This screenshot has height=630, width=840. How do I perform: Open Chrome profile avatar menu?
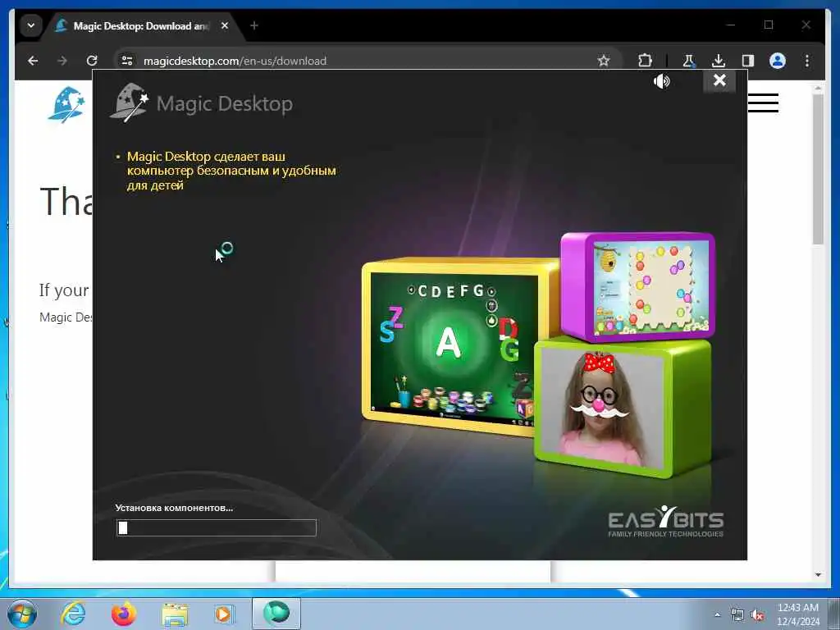pyautogui.click(x=778, y=61)
